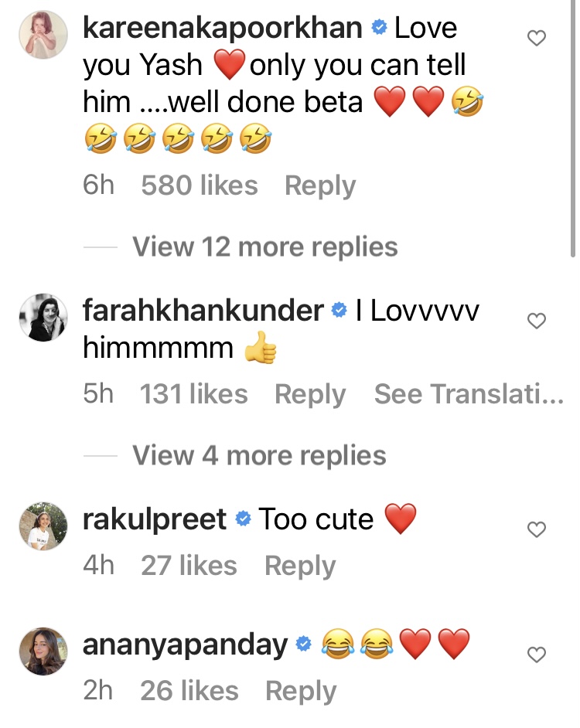The image size is (580, 728).
Task: Open rakulpreet's profile avatar
Action: click(43, 526)
